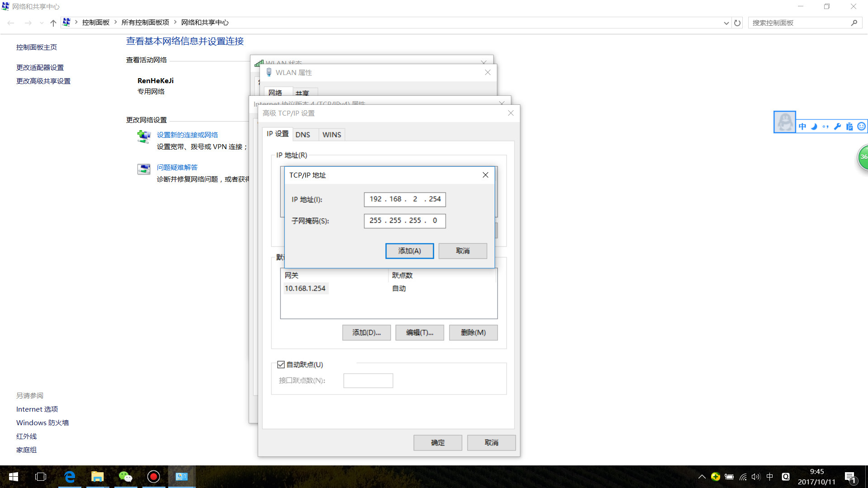This screenshot has height=488, width=868.
Task: Switch to the DNS tab
Action: [302, 135]
